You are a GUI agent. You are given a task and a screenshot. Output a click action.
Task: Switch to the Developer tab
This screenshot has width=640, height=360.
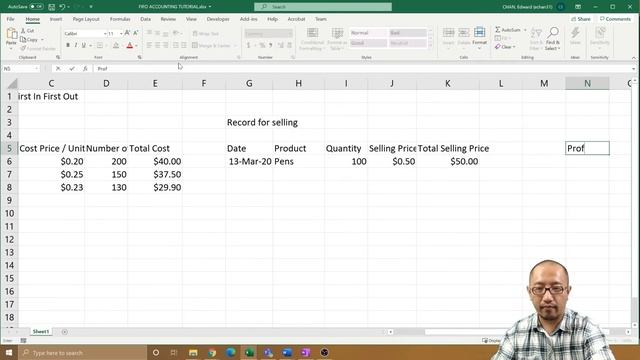[218, 19]
